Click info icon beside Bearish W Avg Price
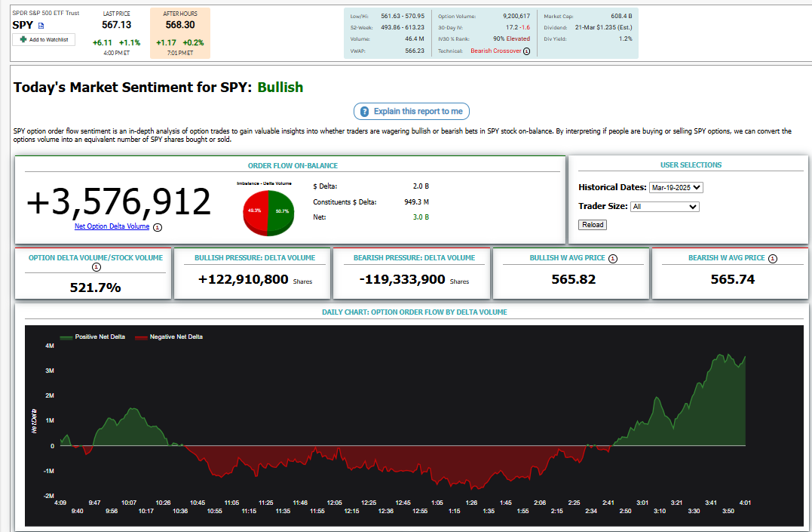The width and height of the screenshot is (812, 532). (773, 258)
